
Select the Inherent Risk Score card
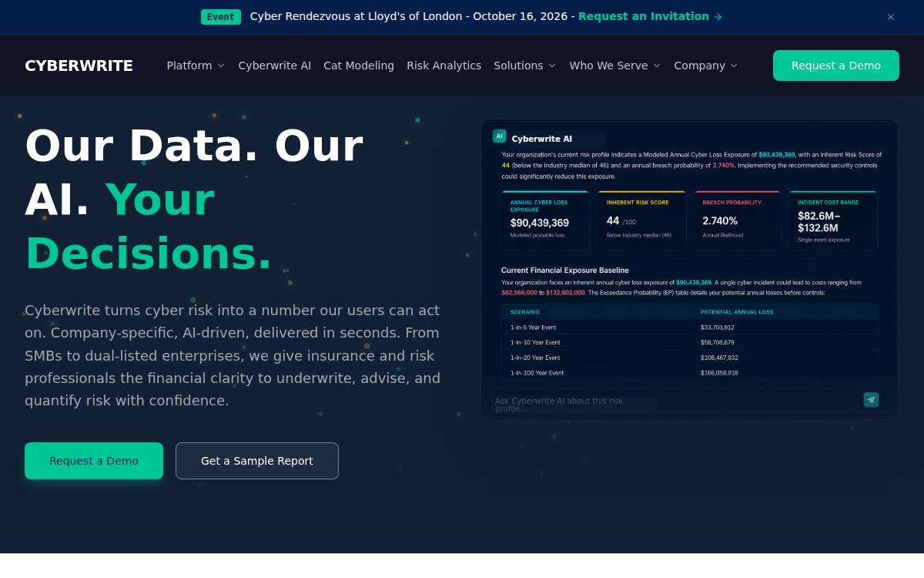tap(641, 220)
